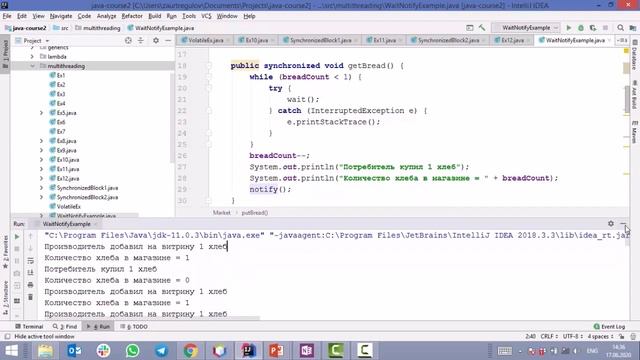Clear console with trash icon

pyautogui.click(x=31, y=297)
